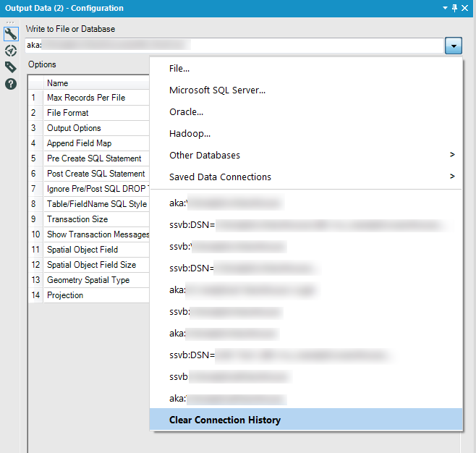
Task: Click row number 14 header
Action: pos(36,295)
